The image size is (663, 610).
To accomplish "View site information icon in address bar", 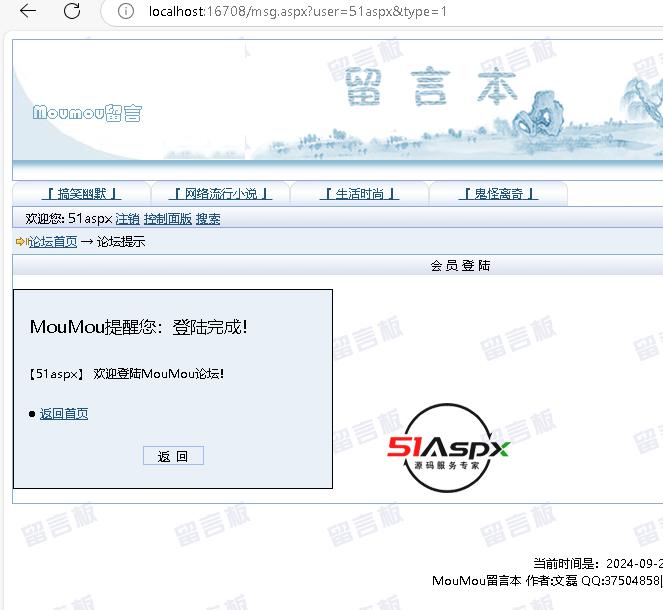I will pos(126,11).
